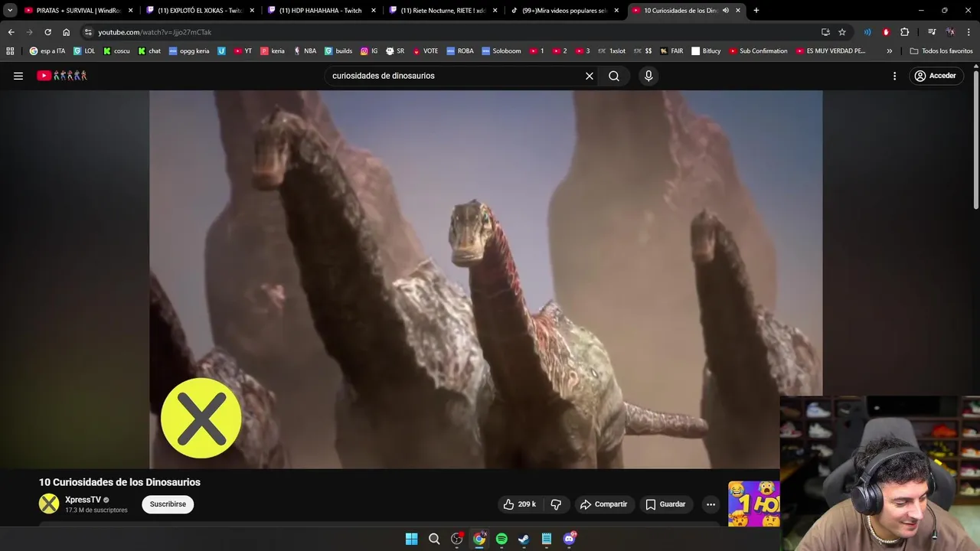Dislike the video with the thumbs down
The height and width of the screenshot is (551, 980).
click(556, 504)
